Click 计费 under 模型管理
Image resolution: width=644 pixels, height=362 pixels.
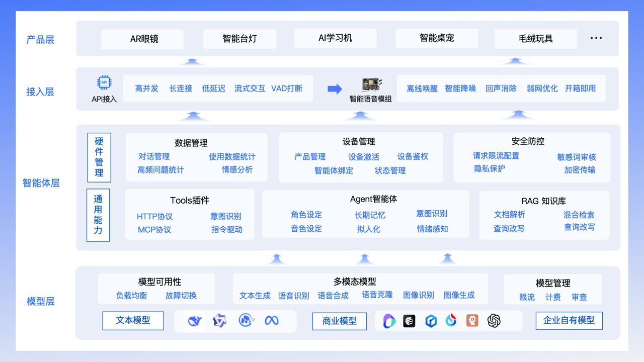pos(553,297)
